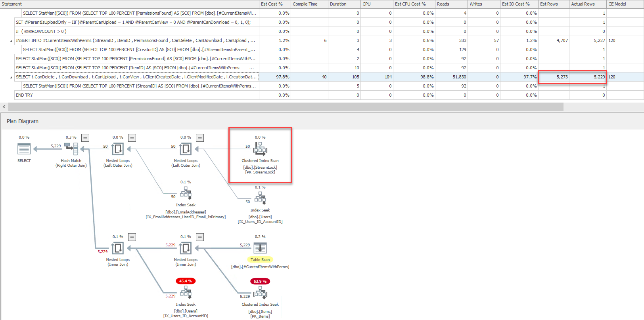Sort by Est Cost % column header

275,4
